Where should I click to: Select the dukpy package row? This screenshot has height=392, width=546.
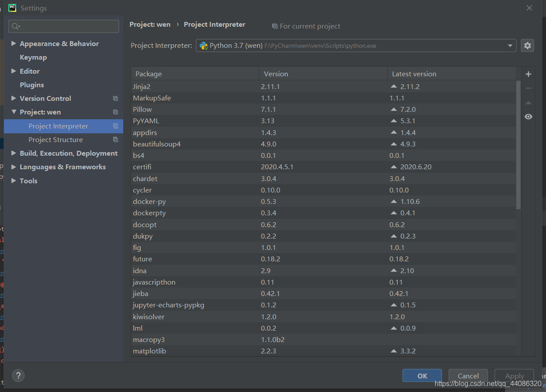click(x=324, y=236)
